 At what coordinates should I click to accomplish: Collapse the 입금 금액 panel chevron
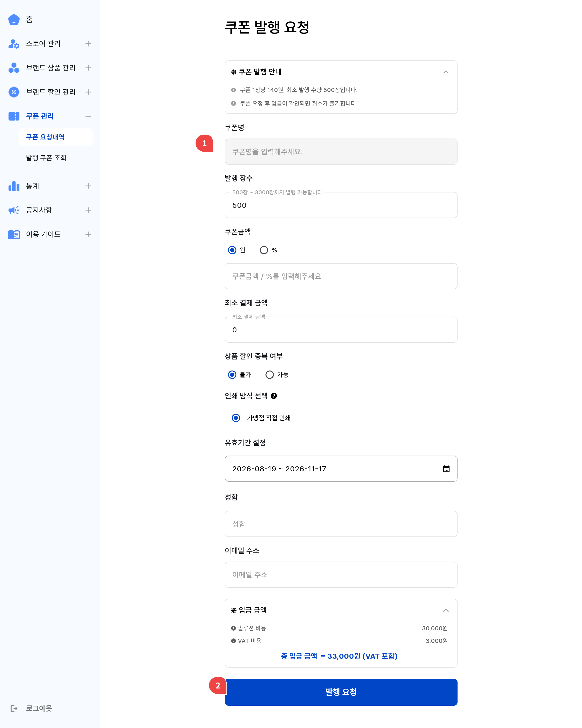446,610
